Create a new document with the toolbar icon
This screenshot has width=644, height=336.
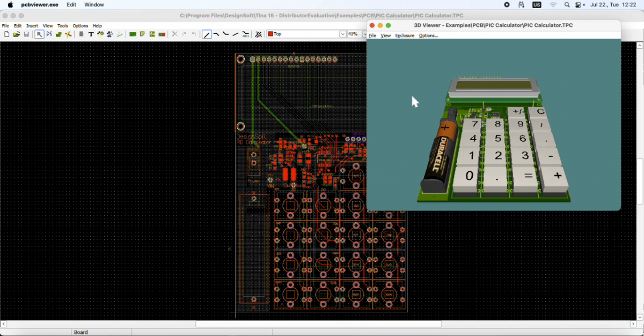tap(7, 34)
